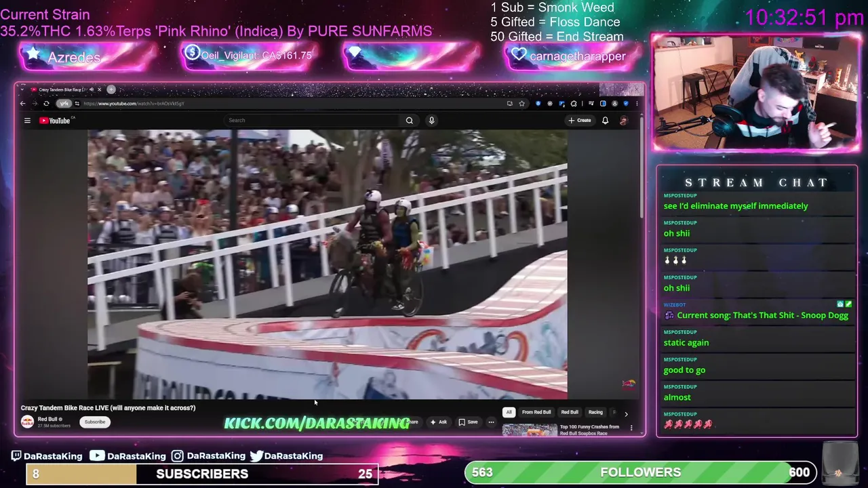Click the Top 100 Funny Crashes video title
Image resolution: width=868 pixels, height=488 pixels.
click(589, 430)
